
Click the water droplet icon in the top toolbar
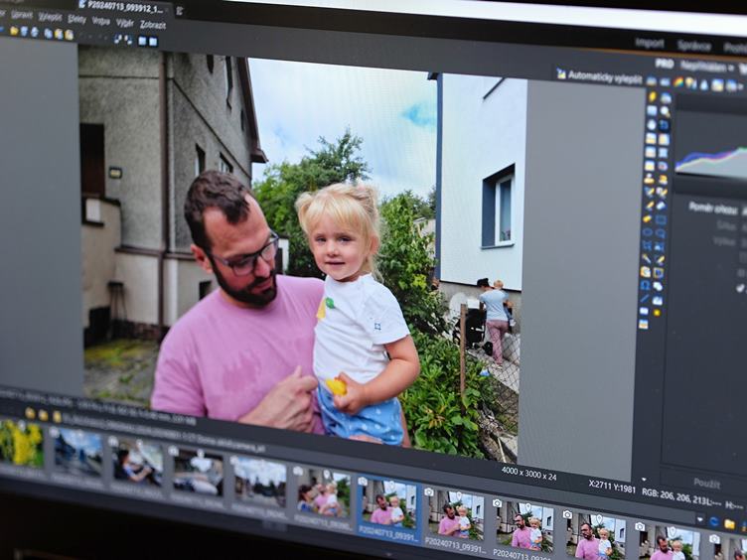click(704, 84)
